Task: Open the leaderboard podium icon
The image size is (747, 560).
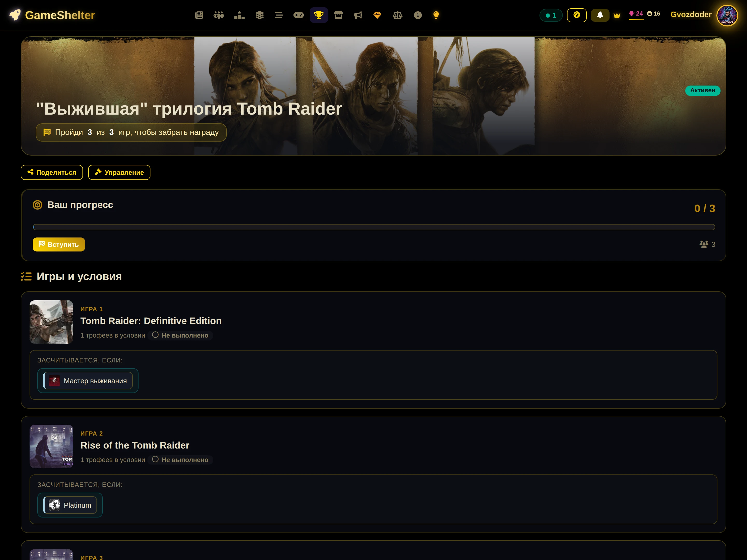Action: click(x=239, y=15)
